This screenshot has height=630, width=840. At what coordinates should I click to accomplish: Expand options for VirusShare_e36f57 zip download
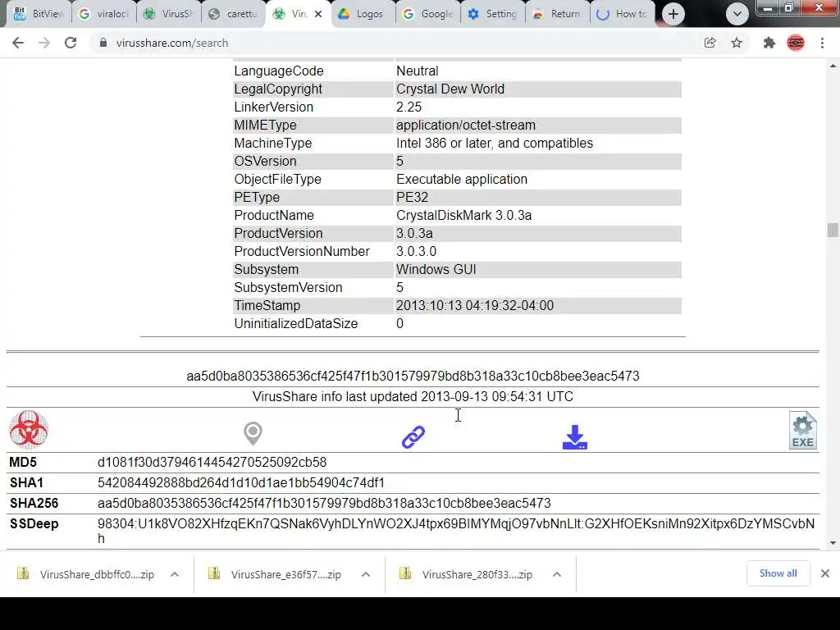pyautogui.click(x=366, y=574)
